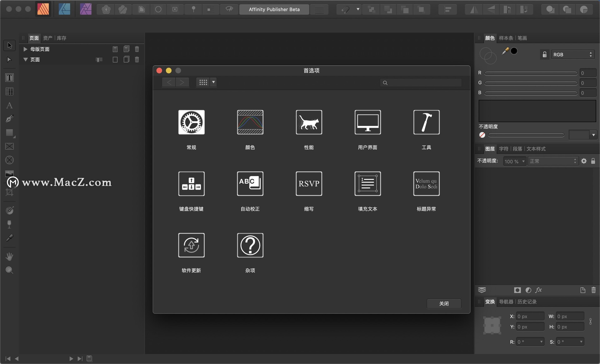Open 工具 (Tools) preferences
600x364 pixels.
[x=426, y=122]
